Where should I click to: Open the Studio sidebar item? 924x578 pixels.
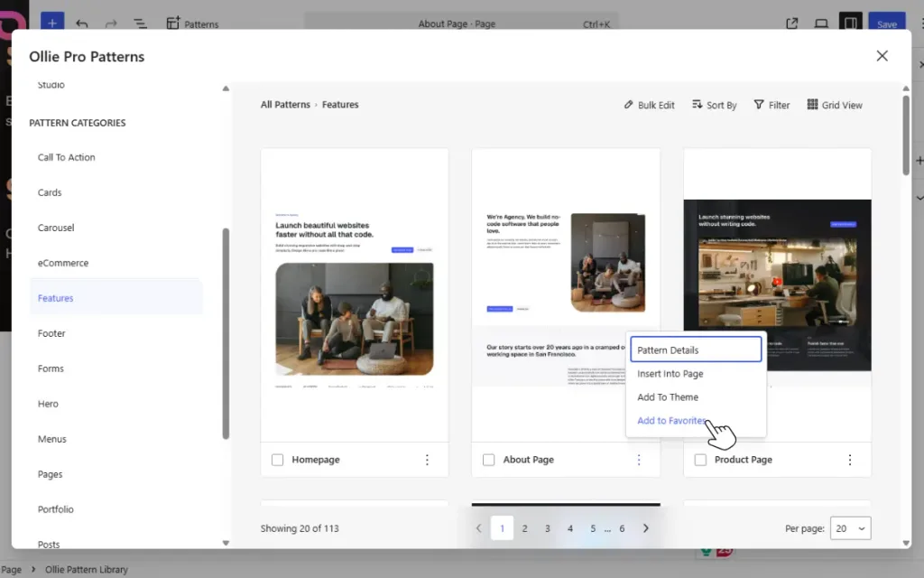click(51, 85)
